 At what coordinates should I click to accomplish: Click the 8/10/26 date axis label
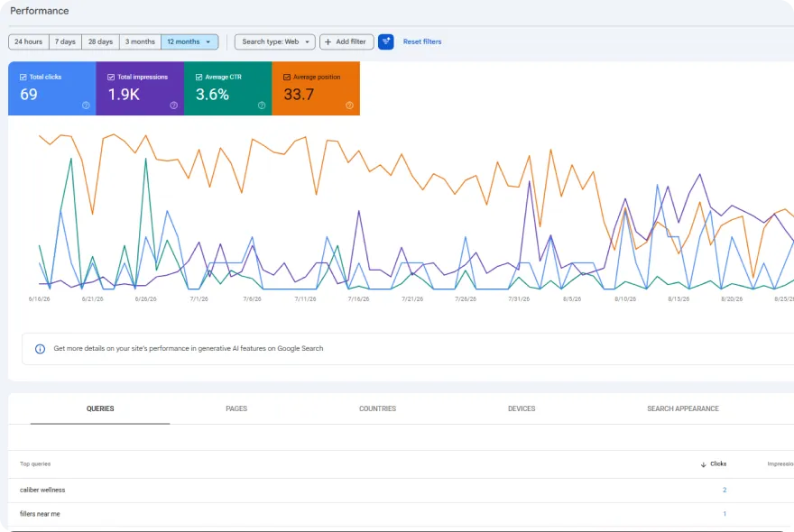click(x=625, y=299)
